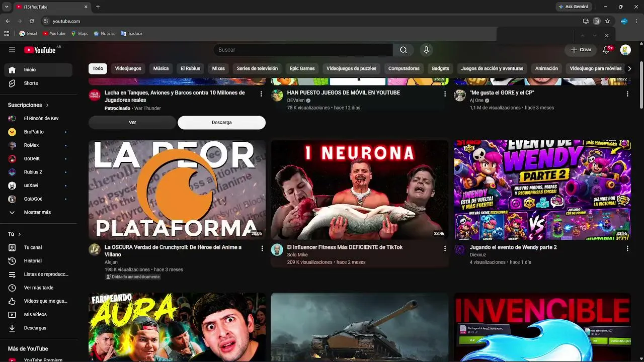This screenshot has width=644, height=362.
Task: Open Shorts in the sidebar
Action: tap(38, 83)
